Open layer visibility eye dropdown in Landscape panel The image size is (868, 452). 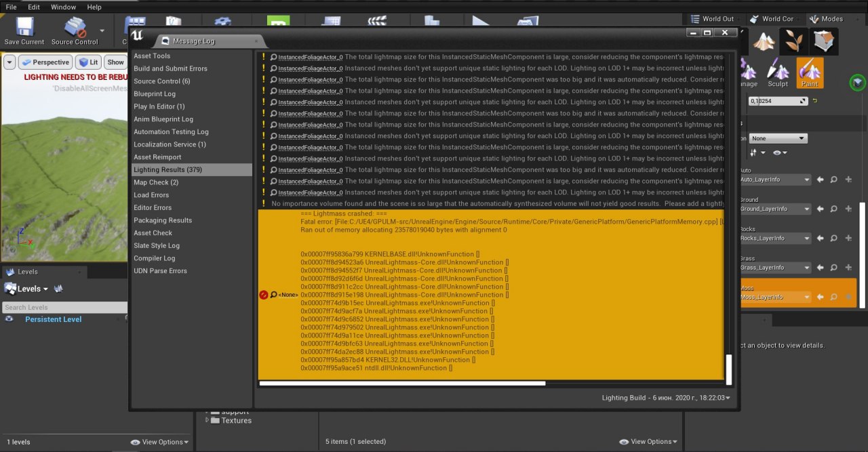780,153
